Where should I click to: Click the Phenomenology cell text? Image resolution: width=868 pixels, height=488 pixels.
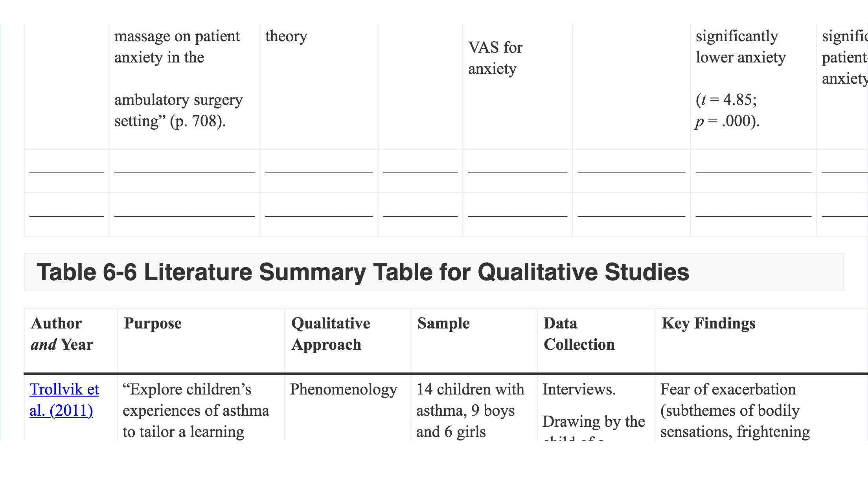pyautogui.click(x=344, y=389)
